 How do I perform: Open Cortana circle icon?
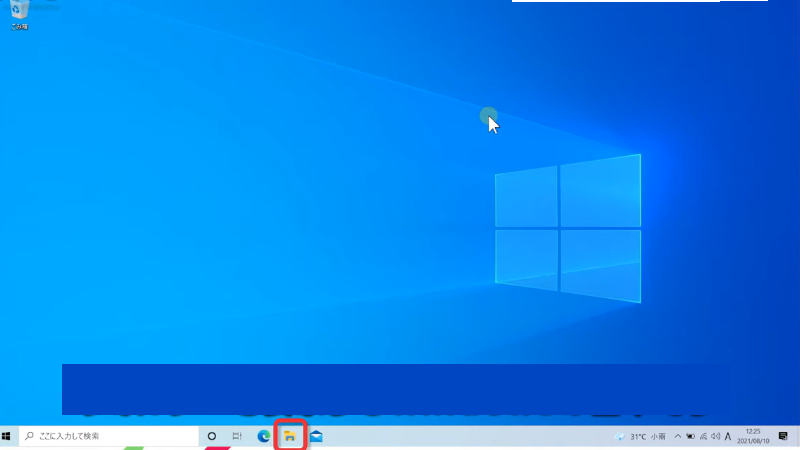coord(212,436)
